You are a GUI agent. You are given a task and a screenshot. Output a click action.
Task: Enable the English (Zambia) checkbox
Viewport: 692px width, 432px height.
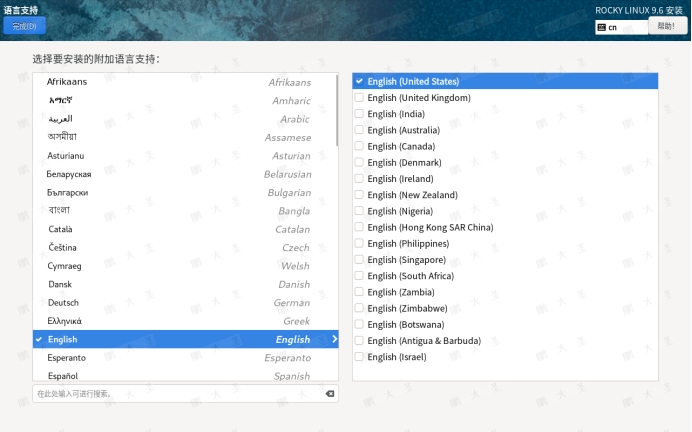[359, 292]
